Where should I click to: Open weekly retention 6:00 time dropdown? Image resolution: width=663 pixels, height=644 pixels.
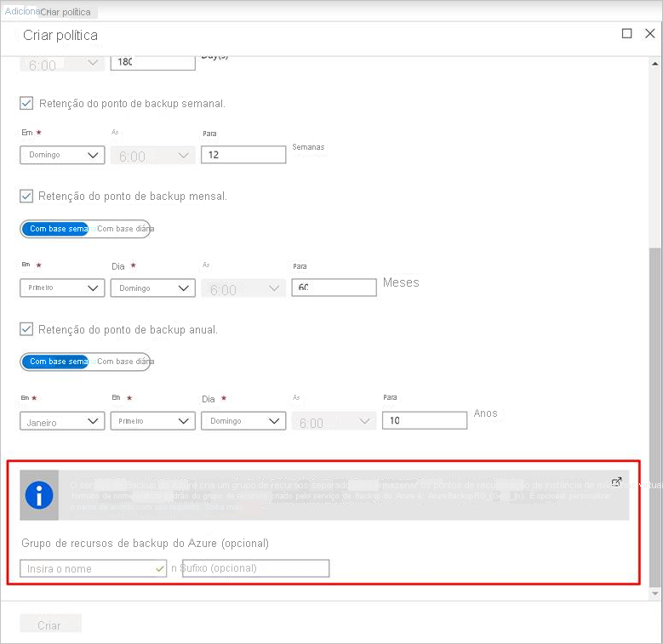(152, 155)
